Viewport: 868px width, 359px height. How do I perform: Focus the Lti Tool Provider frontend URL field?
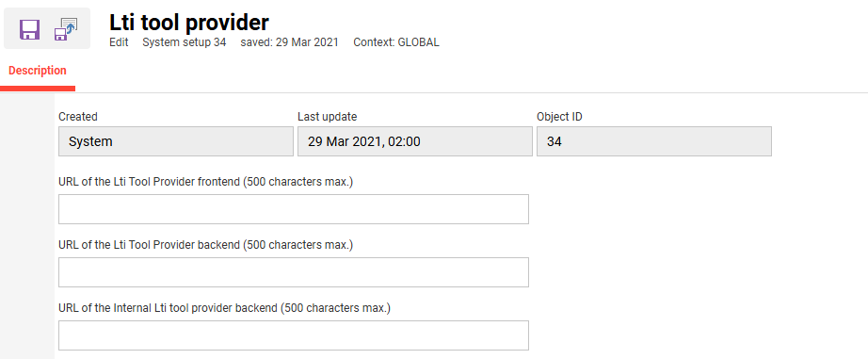pos(294,209)
